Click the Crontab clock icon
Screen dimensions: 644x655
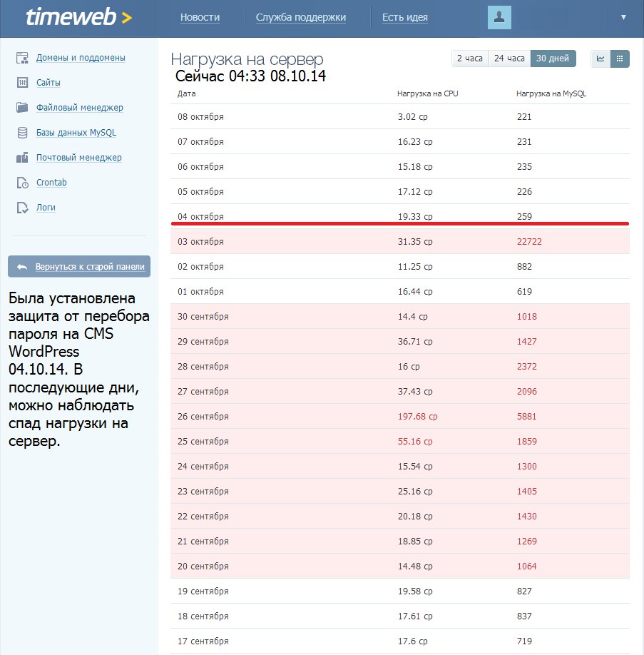click(22, 183)
